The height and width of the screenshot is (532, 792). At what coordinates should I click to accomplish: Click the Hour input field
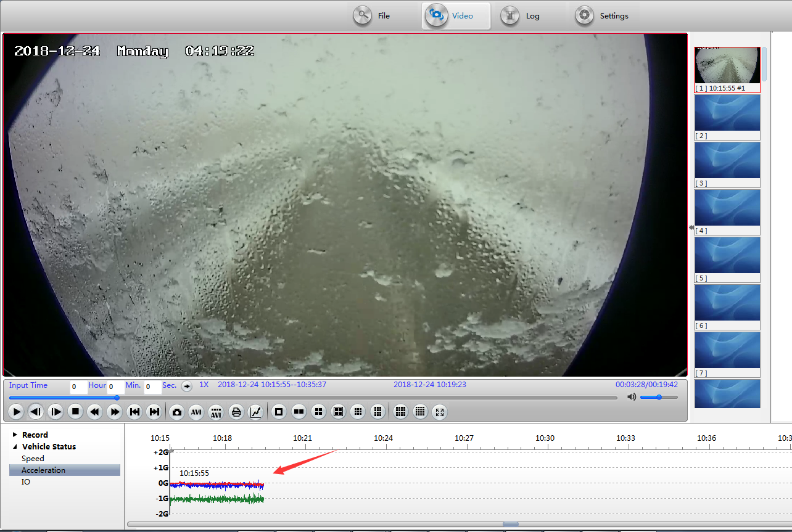(78, 387)
